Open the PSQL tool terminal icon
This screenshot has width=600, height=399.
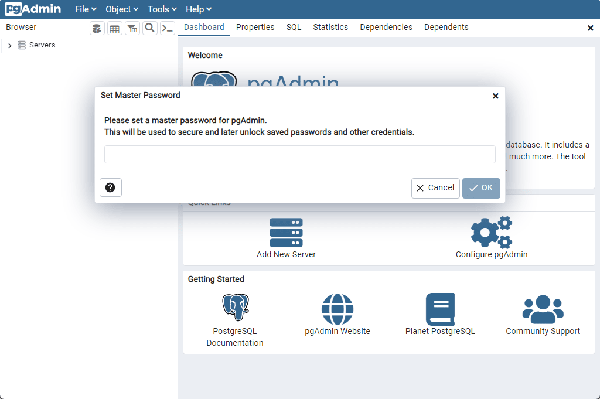167,28
